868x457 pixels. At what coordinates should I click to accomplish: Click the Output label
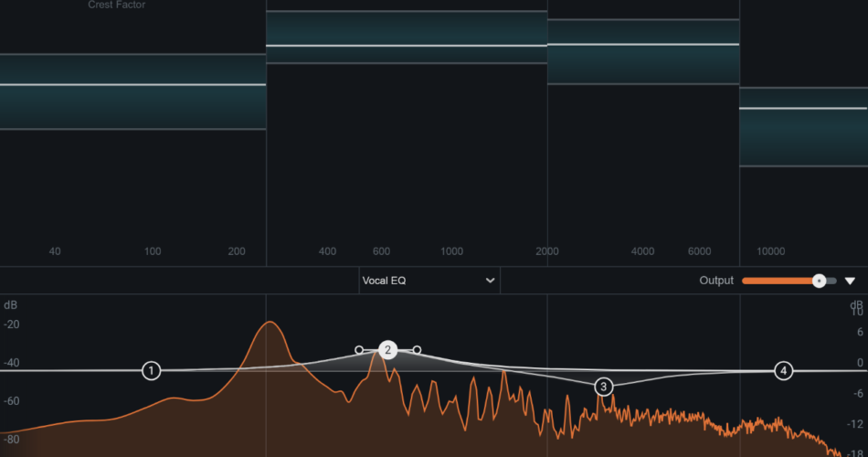(716, 281)
